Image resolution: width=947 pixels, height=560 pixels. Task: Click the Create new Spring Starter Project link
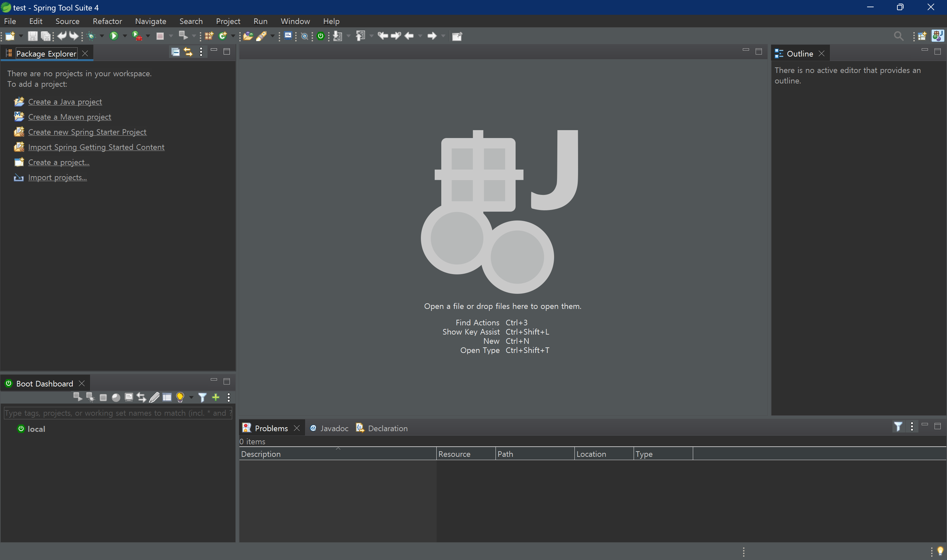click(87, 132)
